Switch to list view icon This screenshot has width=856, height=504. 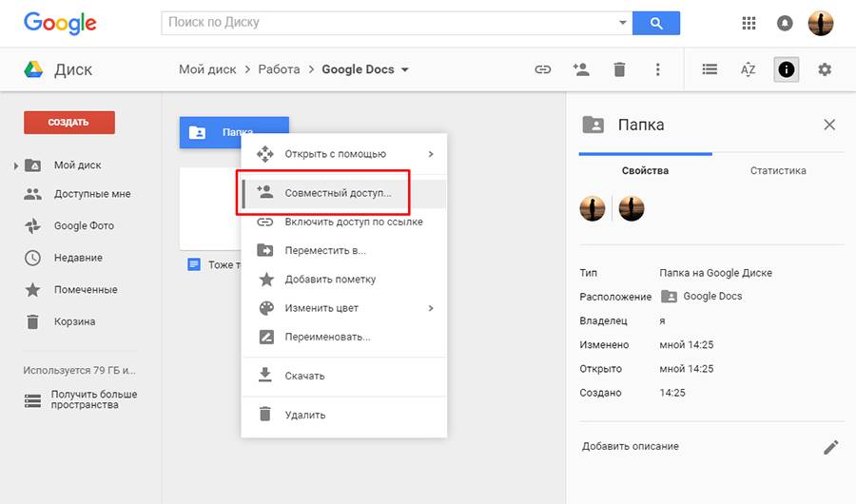(710, 69)
